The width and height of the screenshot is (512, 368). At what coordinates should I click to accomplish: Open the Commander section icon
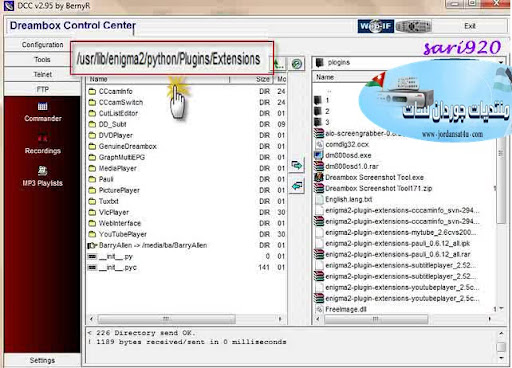click(x=42, y=107)
